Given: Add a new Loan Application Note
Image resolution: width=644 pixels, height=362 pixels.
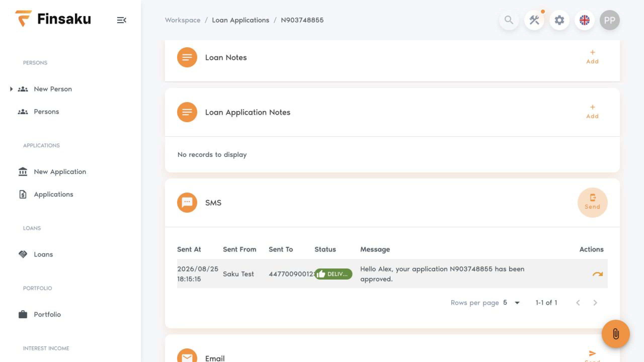Looking at the screenshot, I should 592,112.
